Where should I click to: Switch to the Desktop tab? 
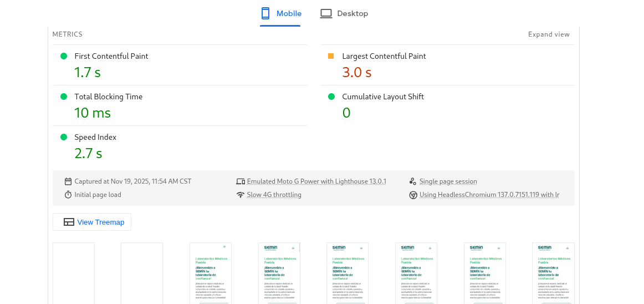[x=344, y=13]
